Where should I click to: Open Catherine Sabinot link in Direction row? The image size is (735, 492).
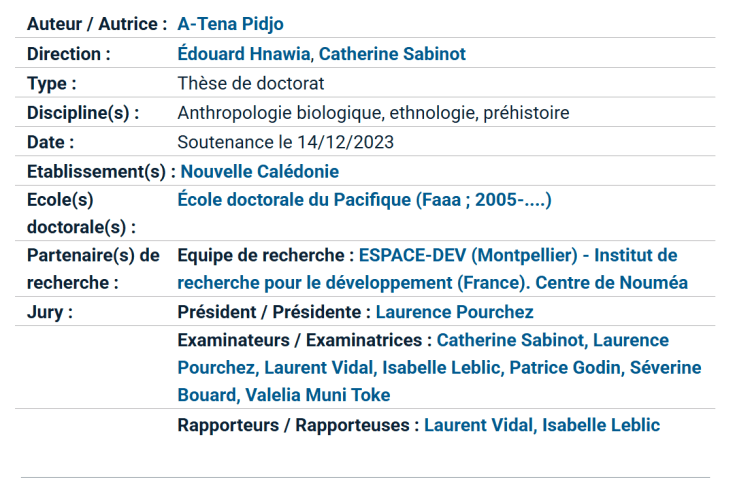tap(392, 54)
